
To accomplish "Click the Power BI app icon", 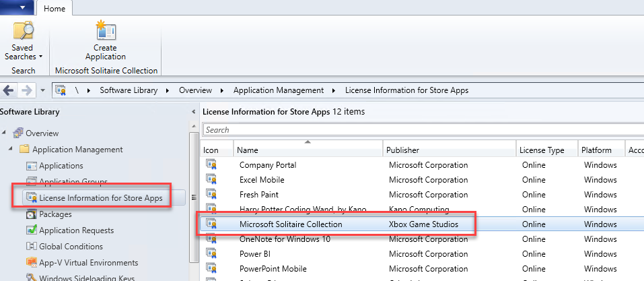I will pos(211,254).
